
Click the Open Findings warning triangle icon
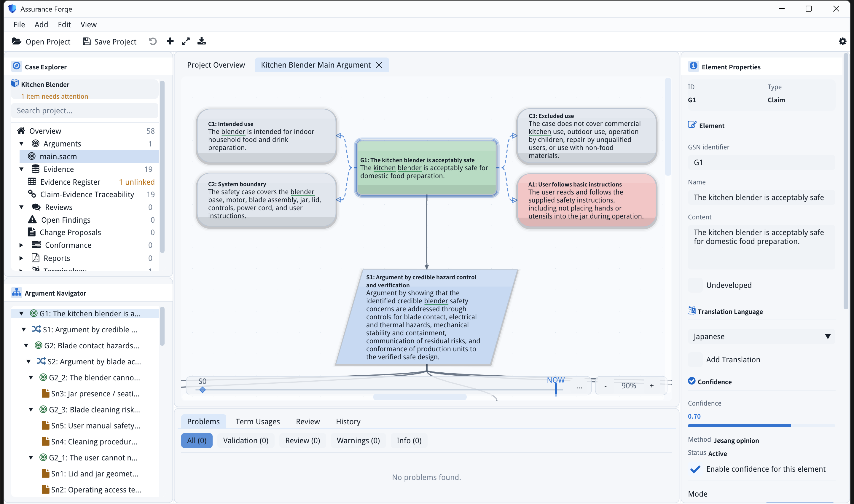(32, 219)
